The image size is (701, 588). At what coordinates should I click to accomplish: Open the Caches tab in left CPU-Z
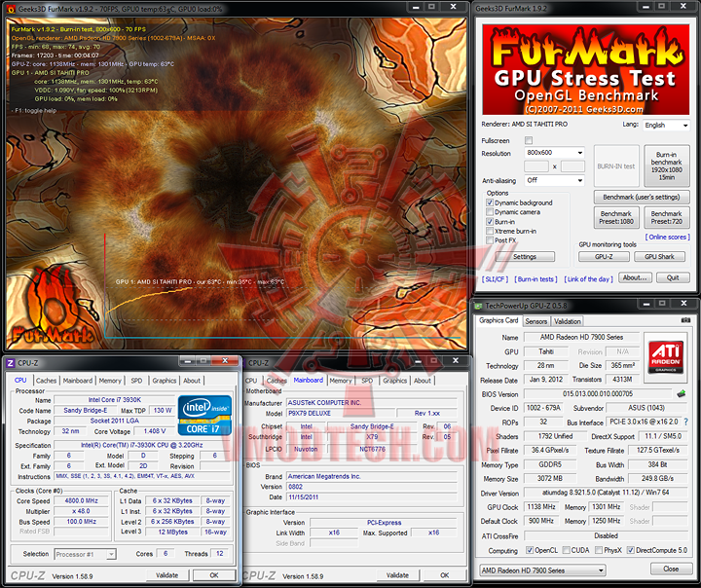click(x=46, y=381)
